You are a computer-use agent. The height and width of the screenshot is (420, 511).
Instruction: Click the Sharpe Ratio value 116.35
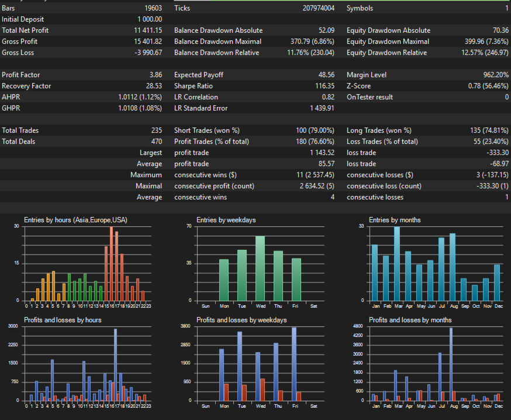pos(325,86)
